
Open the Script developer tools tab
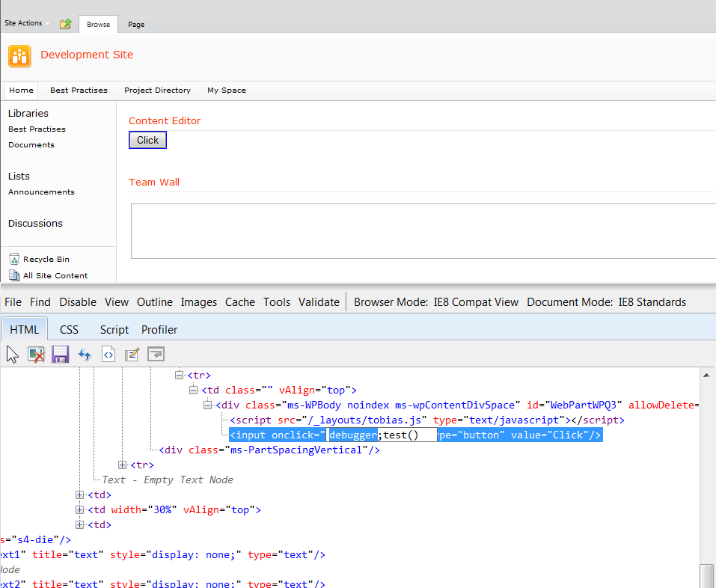[114, 329]
